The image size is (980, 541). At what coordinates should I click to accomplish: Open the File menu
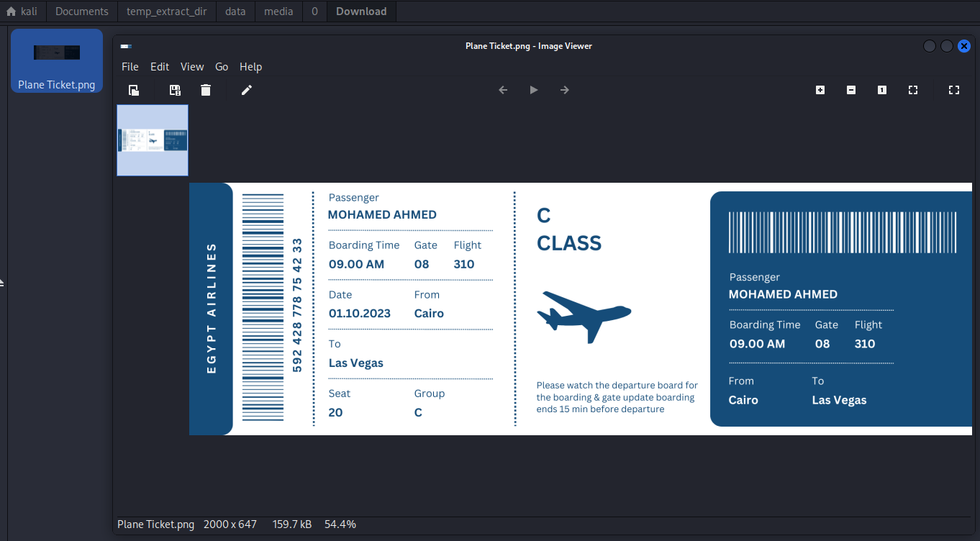point(130,67)
